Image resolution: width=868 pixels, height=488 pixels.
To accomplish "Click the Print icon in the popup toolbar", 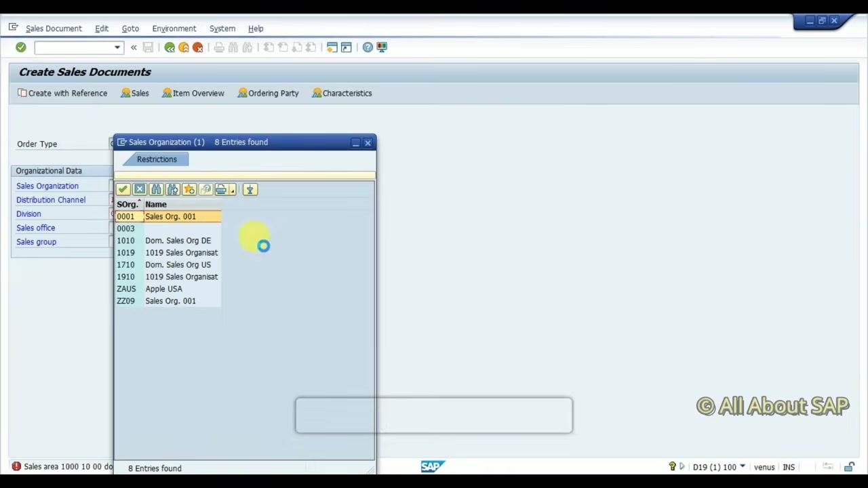I will point(221,190).
